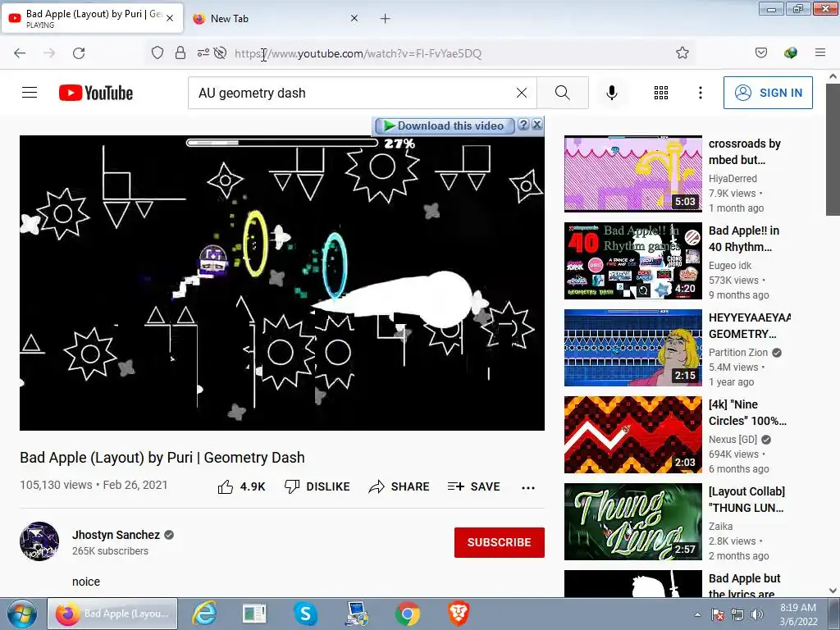Open the Jhostyn Sanchez channel name link
The height and width of the screenshot is (630, 840).
[x=116, y=535]
